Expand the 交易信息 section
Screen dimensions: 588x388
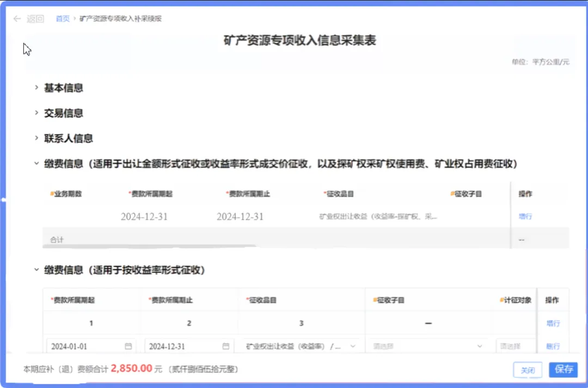pos(36,113)
